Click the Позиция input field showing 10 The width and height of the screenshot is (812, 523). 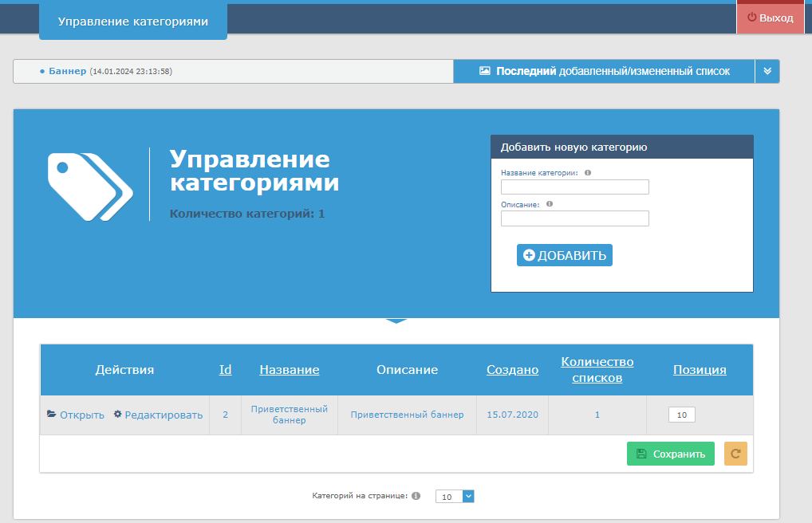682,415
